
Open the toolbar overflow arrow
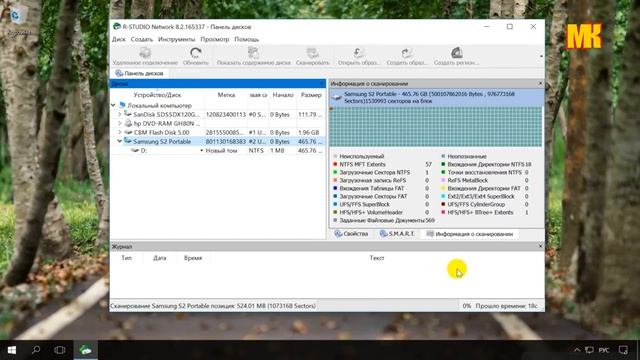(541, 56)
